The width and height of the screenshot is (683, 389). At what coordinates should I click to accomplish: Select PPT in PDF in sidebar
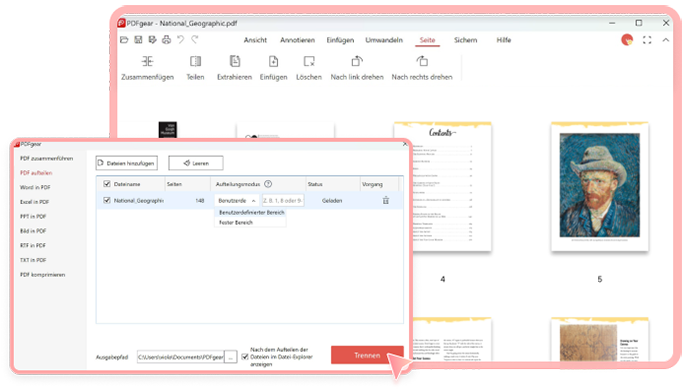click(33, 216)
